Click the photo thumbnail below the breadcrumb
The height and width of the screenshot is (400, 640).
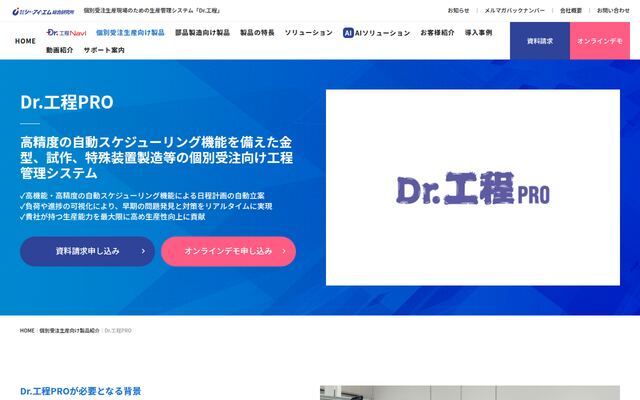point(470,393)
